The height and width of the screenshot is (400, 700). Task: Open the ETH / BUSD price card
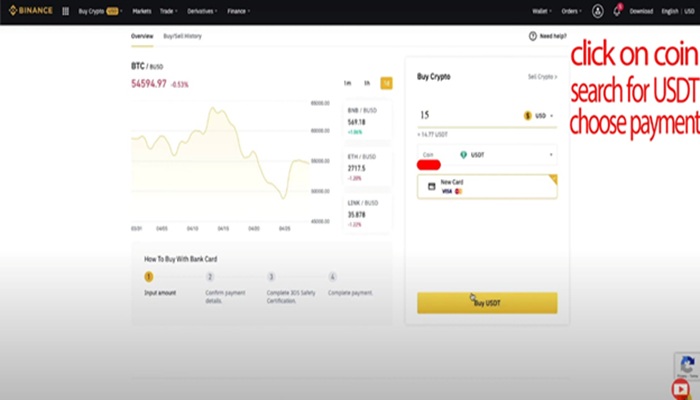pos(367,168)
